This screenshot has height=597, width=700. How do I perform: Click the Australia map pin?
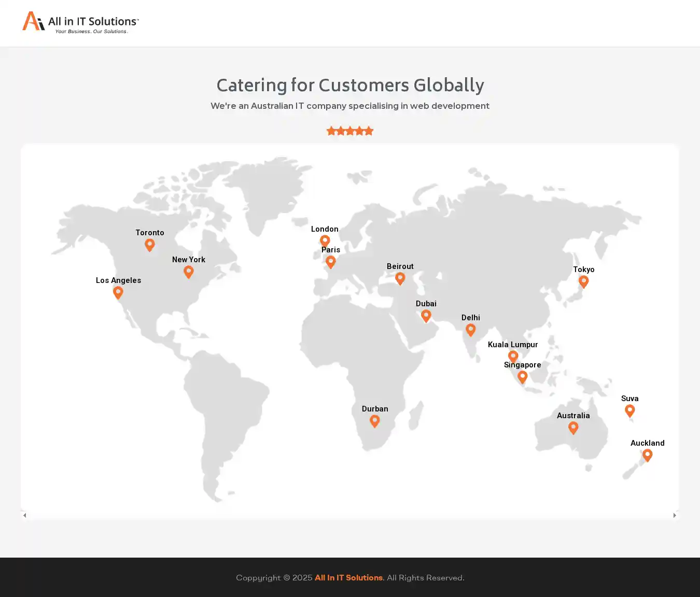tap(573, 428)
